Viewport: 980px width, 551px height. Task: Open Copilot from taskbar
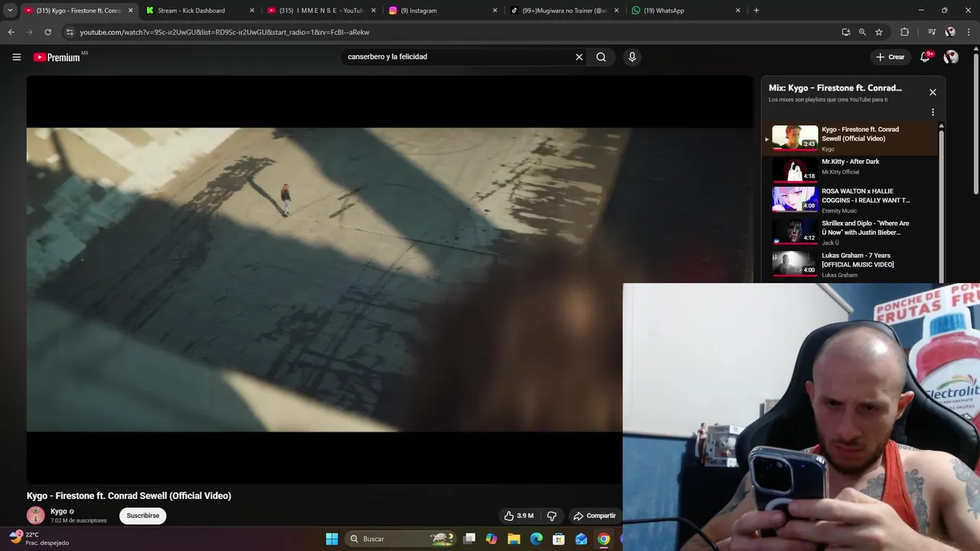coord(492,539)
